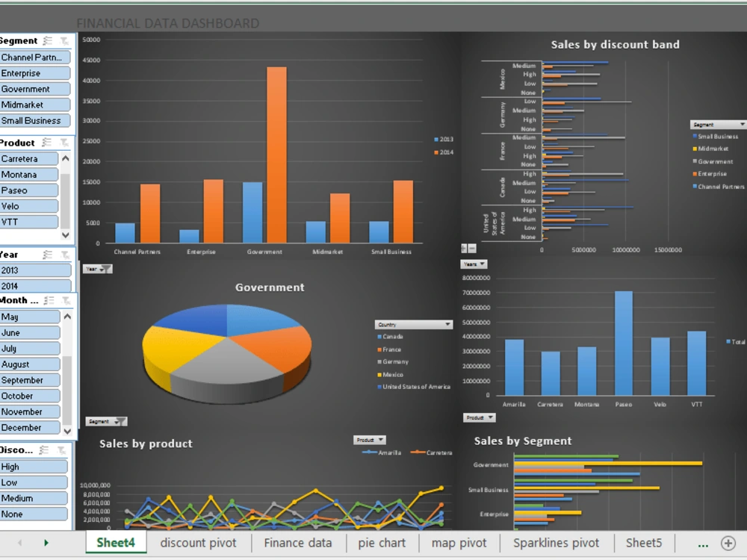
Task: Toggle multi-select in the Product slicer
Action: pos(46,143)
